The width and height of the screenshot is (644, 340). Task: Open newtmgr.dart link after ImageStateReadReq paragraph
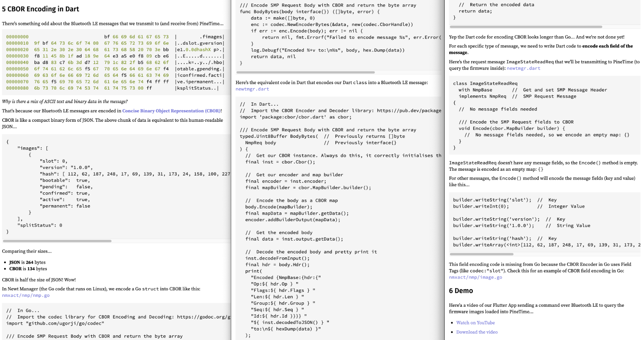tap(523, 68)
